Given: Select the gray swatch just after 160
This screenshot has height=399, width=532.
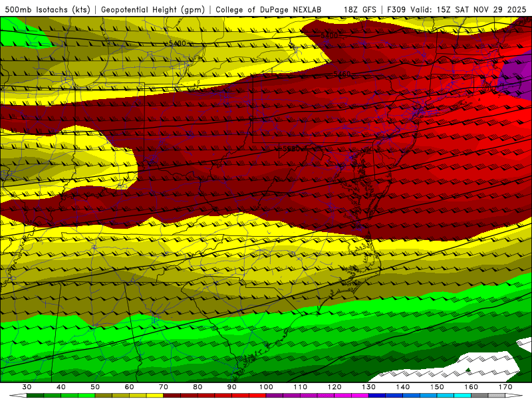Looking at the screenshot, I should coord(479,396).
